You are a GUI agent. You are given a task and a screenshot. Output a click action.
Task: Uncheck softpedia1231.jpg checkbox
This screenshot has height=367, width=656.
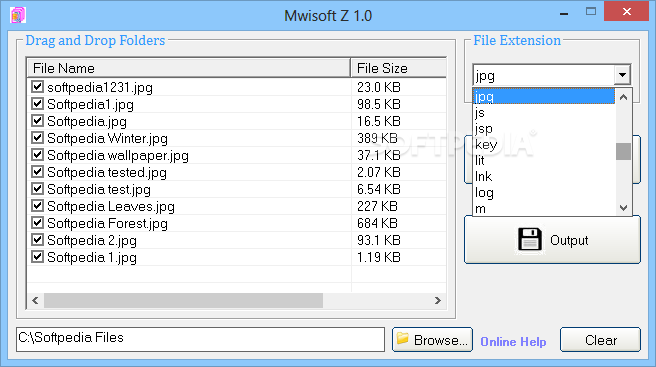[37, 87]
